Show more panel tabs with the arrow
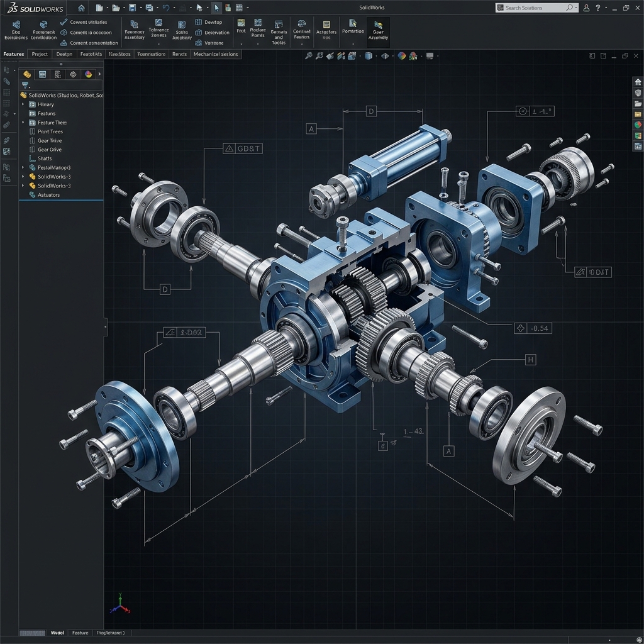644x644 pixels. [99, 74]
